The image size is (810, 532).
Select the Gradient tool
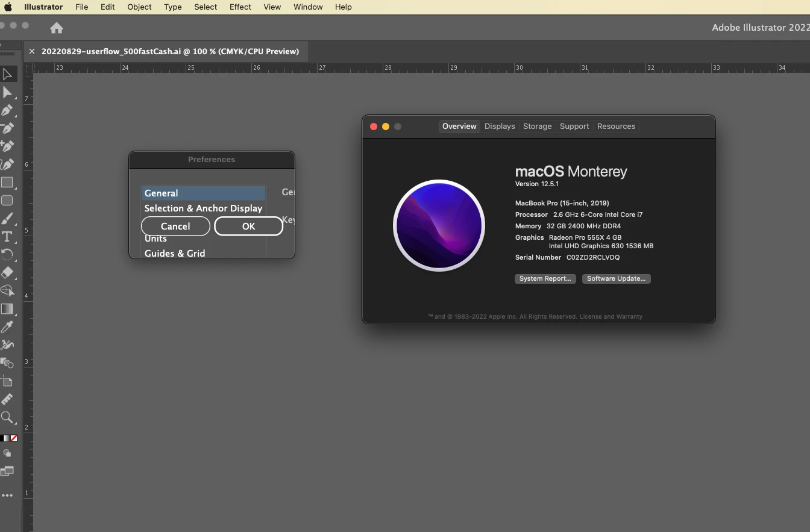(x=7, y=308)
